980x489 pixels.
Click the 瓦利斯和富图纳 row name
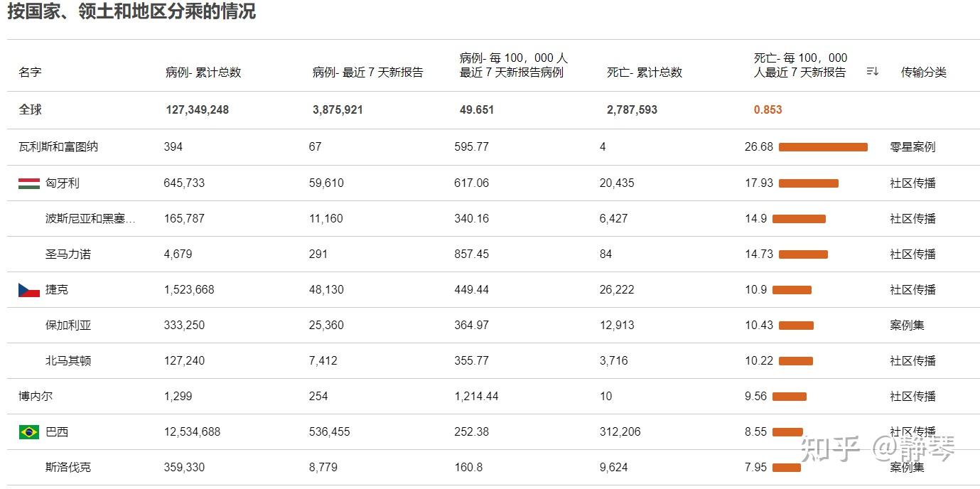point(58,147)
